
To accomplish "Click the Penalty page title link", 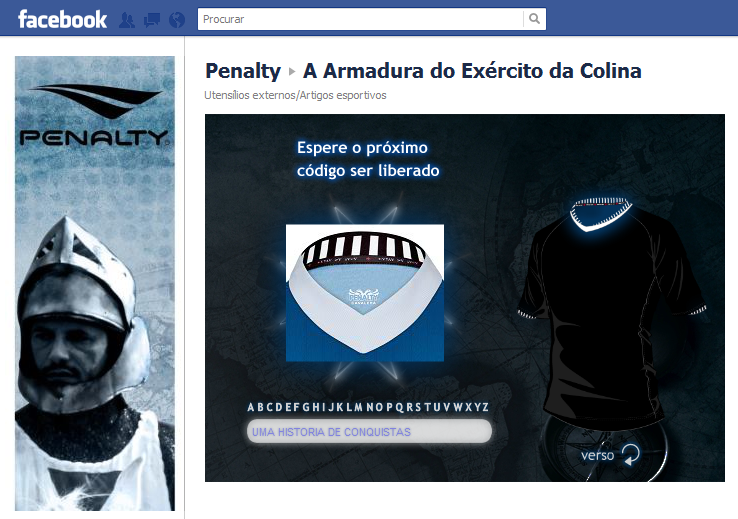I will 243,71.
